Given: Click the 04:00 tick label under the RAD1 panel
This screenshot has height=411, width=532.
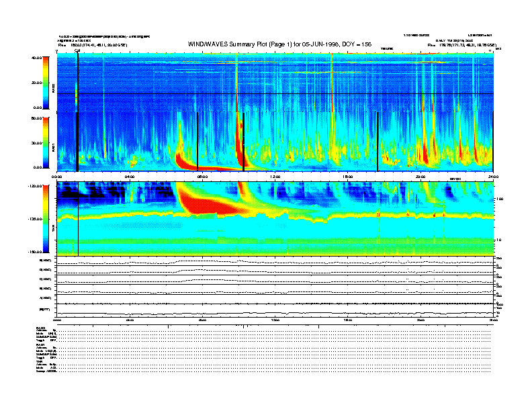Looking at the screenshot, I should coord(130,177).
